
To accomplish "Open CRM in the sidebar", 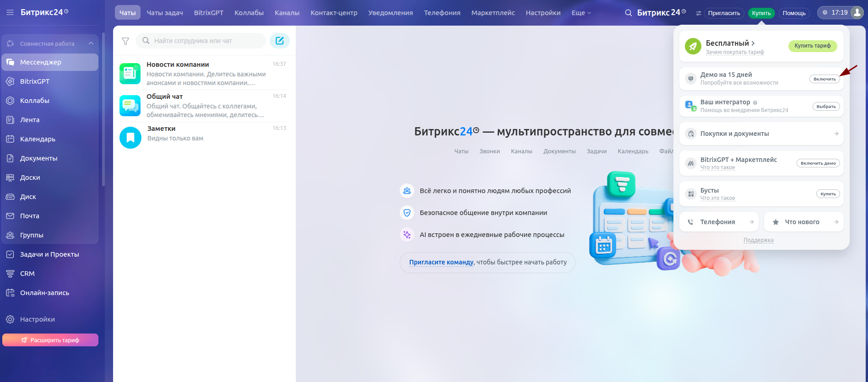I will pyautogui.click(x=50, y=274).
